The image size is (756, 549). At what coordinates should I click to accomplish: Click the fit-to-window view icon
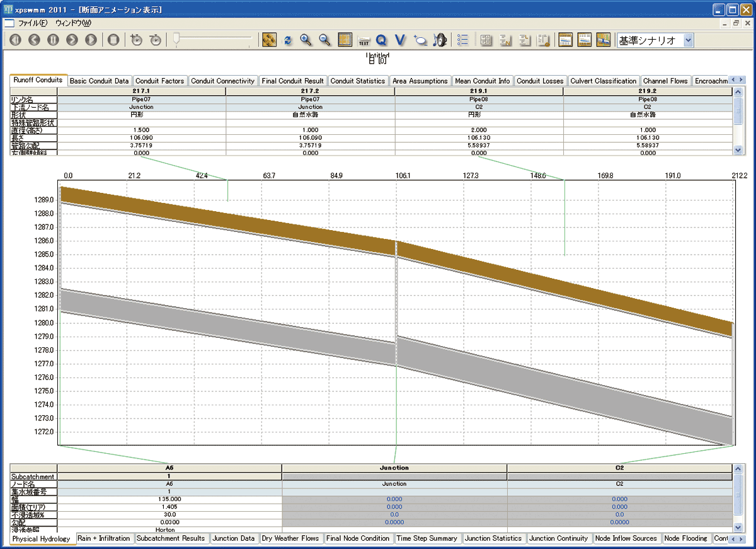click(345, 40)
